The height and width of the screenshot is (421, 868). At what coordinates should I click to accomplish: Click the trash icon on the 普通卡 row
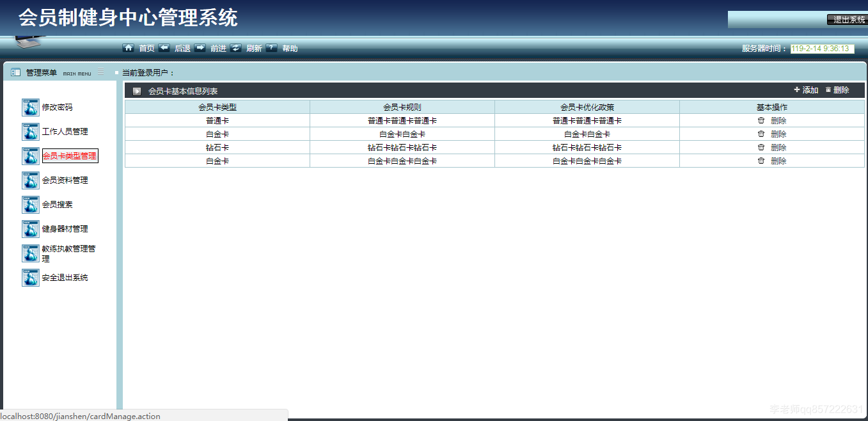pos(761,120)
